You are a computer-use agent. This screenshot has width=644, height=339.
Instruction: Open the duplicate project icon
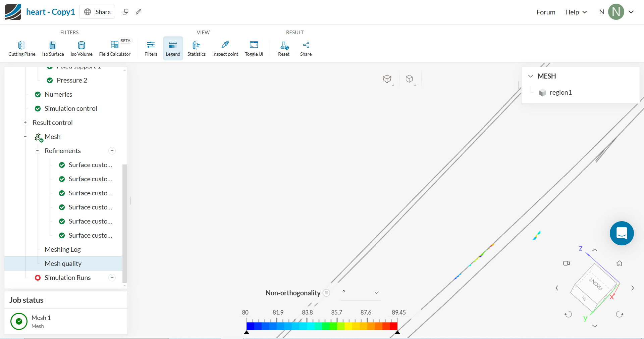(125, 12)
